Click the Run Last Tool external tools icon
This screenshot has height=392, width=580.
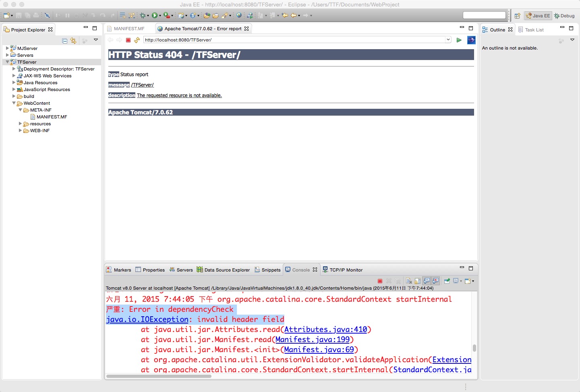tap(166, 16)
